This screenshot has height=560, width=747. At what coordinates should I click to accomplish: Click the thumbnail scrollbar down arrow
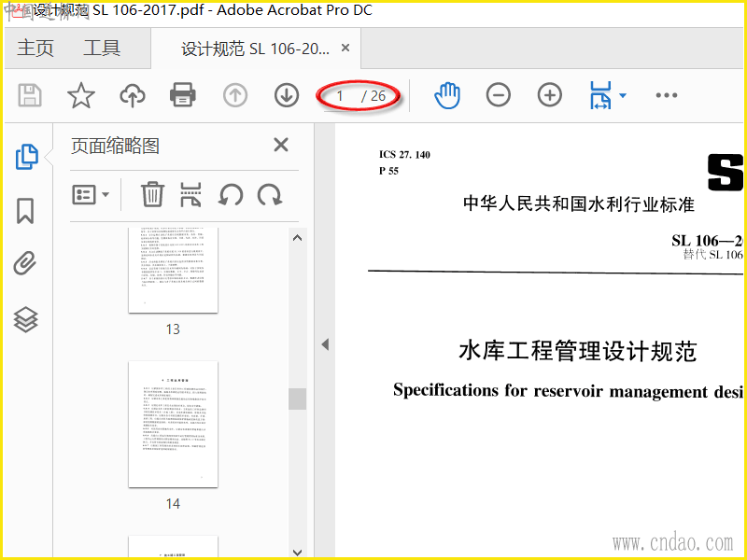pos(297,552)
